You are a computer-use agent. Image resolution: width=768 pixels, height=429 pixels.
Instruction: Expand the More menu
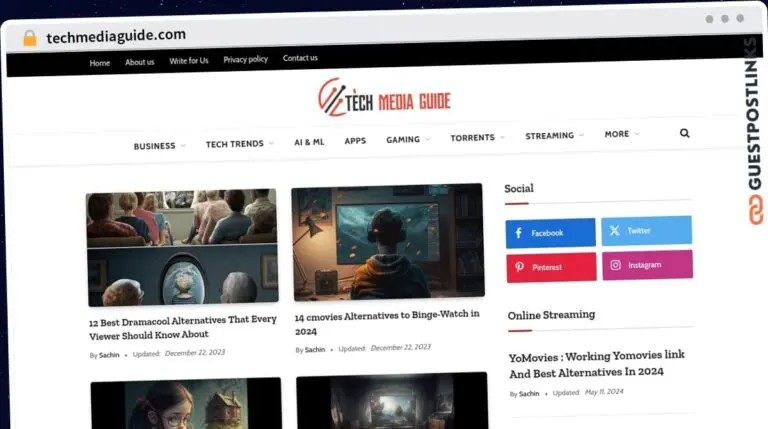(621, 134)
